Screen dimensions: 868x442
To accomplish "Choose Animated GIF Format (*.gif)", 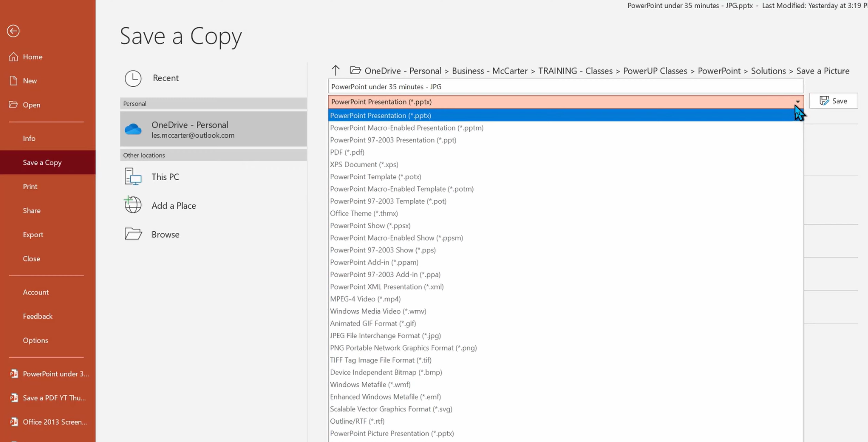I will point(566,323).
